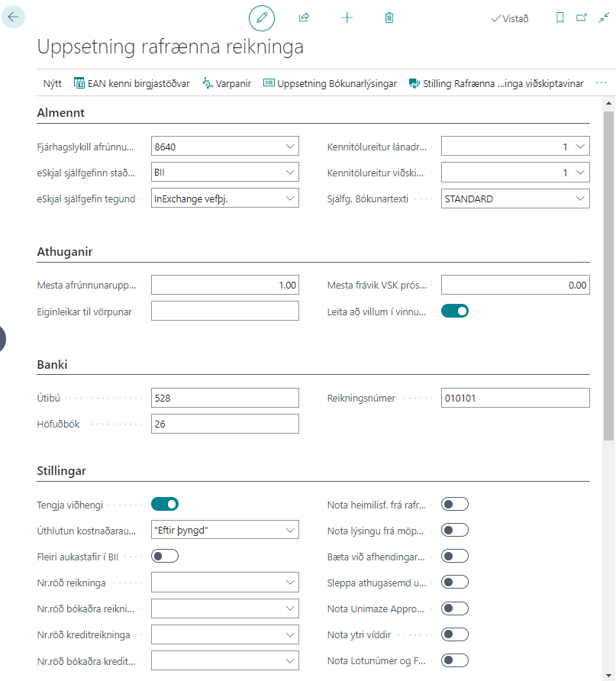Open the Varpanir menu item
Image resolution: width=616 pixels, height=681 pixels.
point(227,84)
